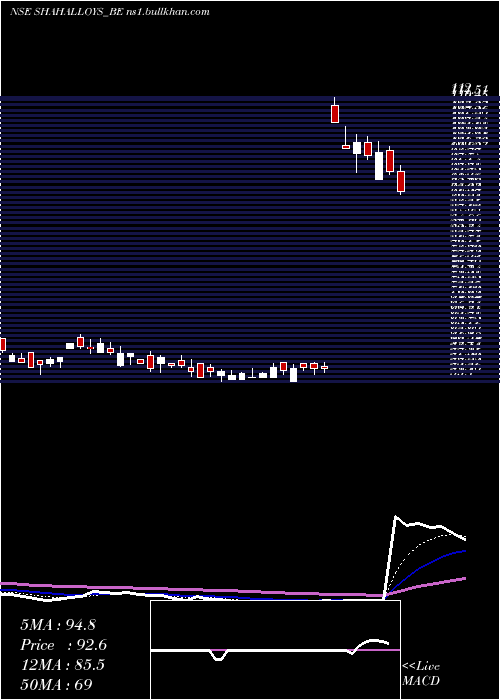The width and height of the screenshot is (500, 700).
Task: Select the 5MA : 94.8 label
Action: [58, 625]
